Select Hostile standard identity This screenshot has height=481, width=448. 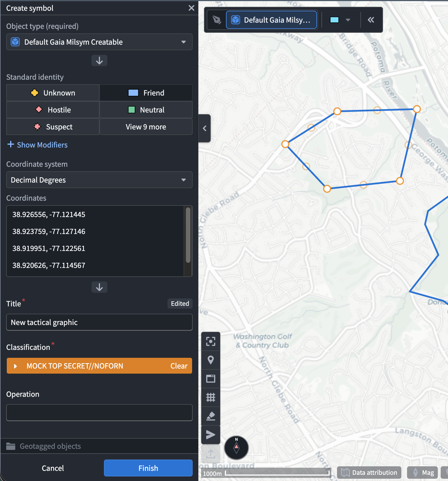53,110
